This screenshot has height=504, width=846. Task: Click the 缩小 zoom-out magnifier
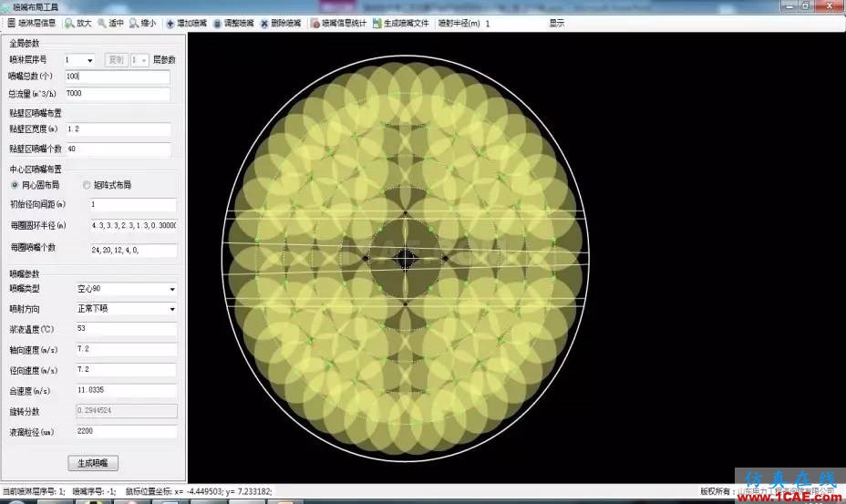pyautogui.click(x=143, y=23)
